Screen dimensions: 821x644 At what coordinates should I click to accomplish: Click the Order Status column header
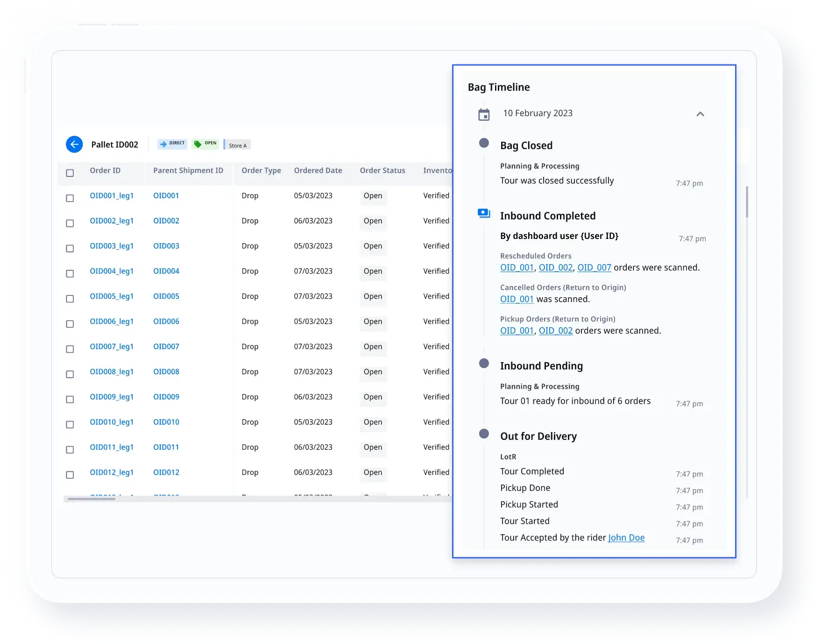pyautogui.click(x=382, y=171)
